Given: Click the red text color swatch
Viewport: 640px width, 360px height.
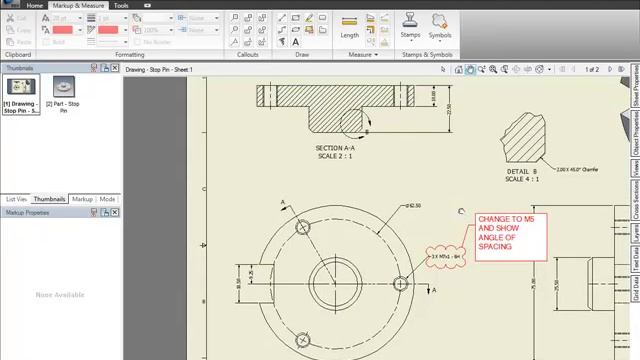Looking at the screenshot, I should (x=62, y=30).
